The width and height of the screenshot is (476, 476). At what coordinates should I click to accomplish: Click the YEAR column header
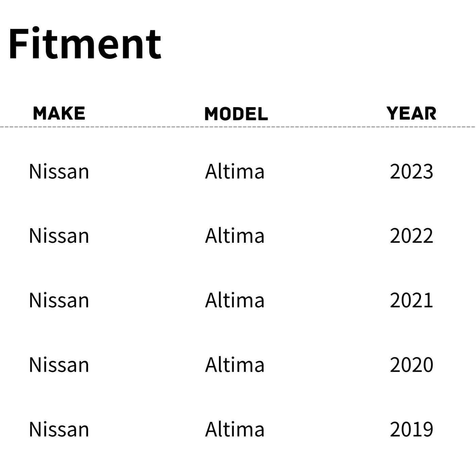tap(411, 113)
